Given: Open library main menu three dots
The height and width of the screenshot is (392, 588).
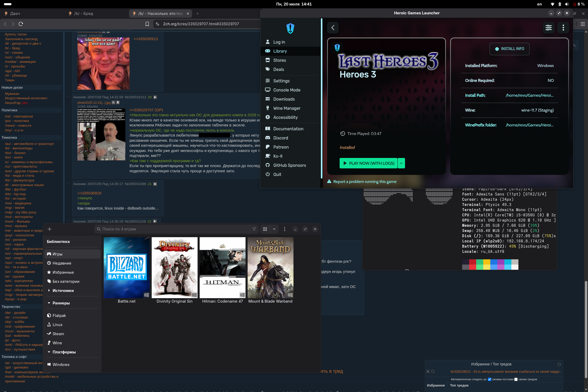Looking at the screenshot, I should click(285, 229).
